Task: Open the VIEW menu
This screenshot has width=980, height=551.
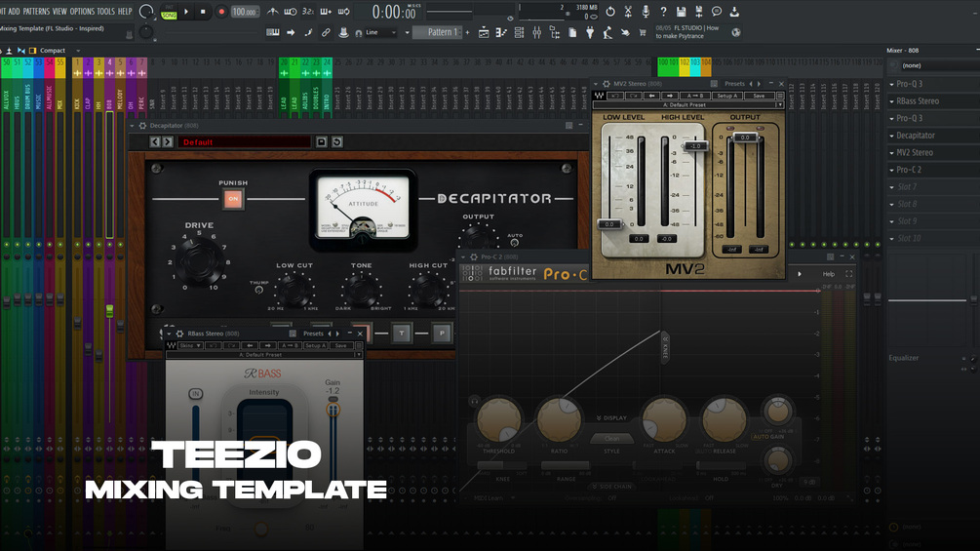Action: 59,12
